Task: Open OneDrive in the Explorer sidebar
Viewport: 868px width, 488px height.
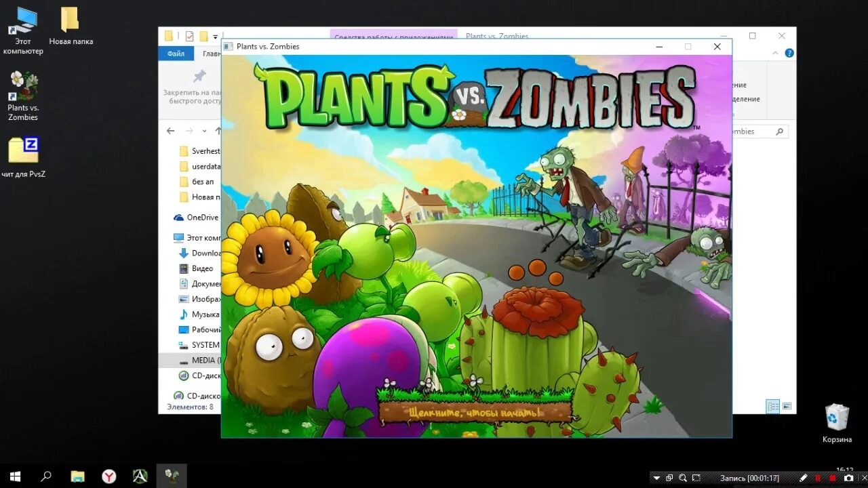Action: 197,218
